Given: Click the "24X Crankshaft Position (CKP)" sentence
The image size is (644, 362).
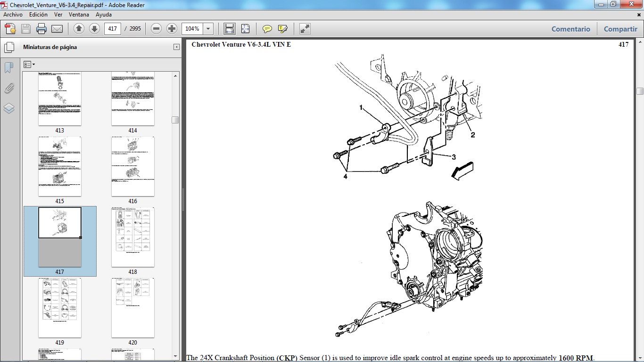Looking at the screenshot, I should tap(390, 358).
